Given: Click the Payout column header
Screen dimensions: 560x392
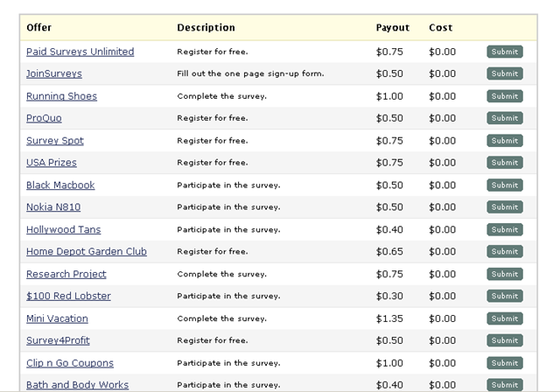Looking at the screenshot, I should coord(393,28).
